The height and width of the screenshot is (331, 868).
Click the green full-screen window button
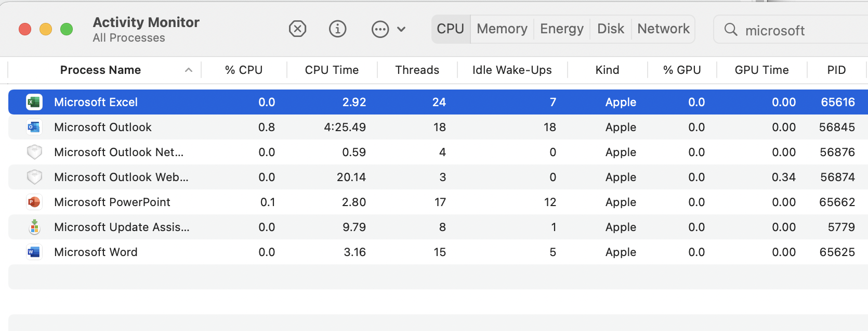67,29
